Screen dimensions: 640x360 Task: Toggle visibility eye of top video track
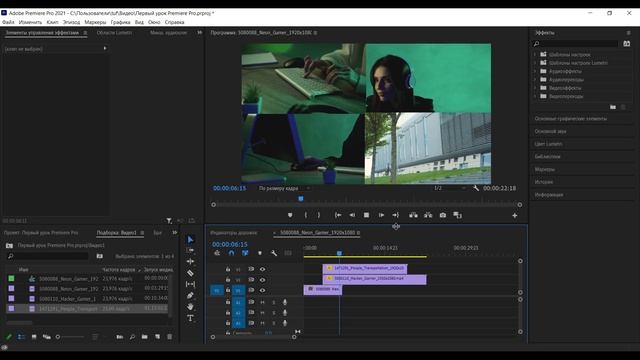click(x=262, y=269)
